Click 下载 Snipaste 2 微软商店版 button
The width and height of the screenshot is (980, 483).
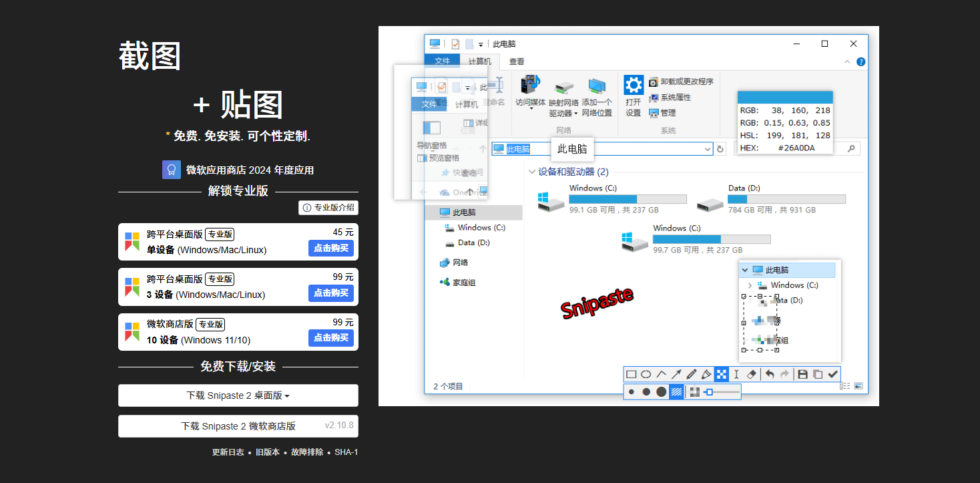click(x=238, y=426)
